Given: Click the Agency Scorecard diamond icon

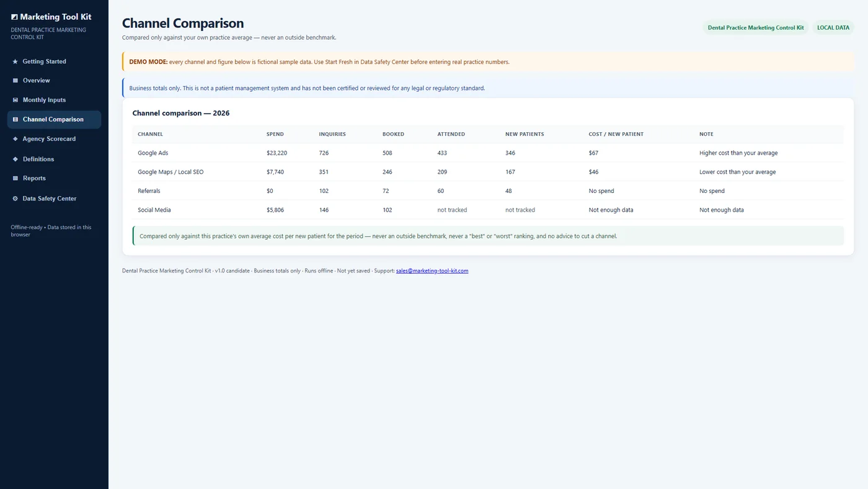Looking at the screenshot, I should (x=15, y=139).
